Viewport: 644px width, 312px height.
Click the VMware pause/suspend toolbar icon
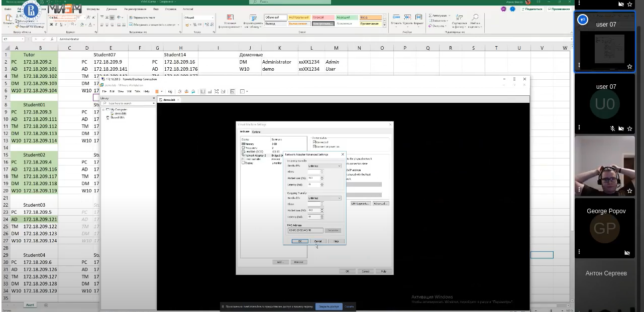157,91
